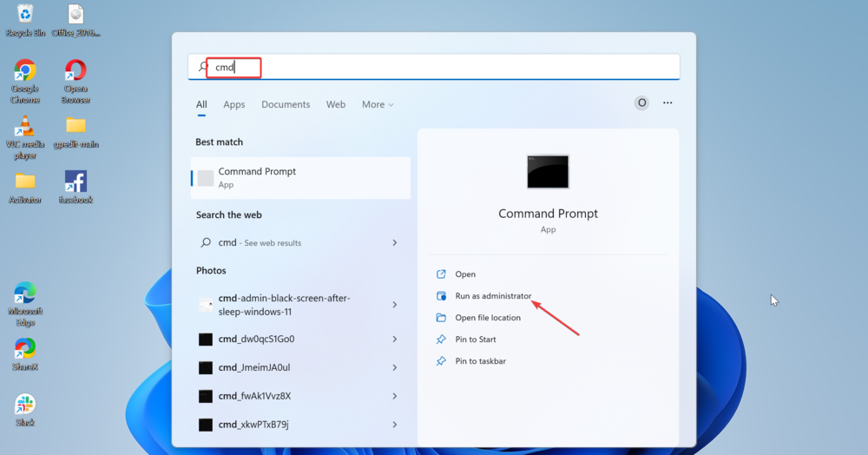Choose Run as administrator
The height and width of the screenshot is (455, 868).
coord(493,296)
